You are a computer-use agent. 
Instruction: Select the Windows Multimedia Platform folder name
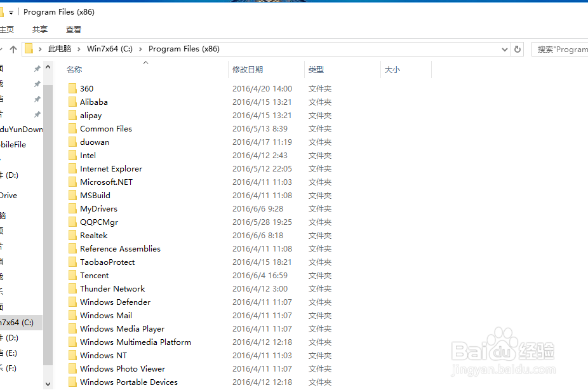tap(135, 342)
